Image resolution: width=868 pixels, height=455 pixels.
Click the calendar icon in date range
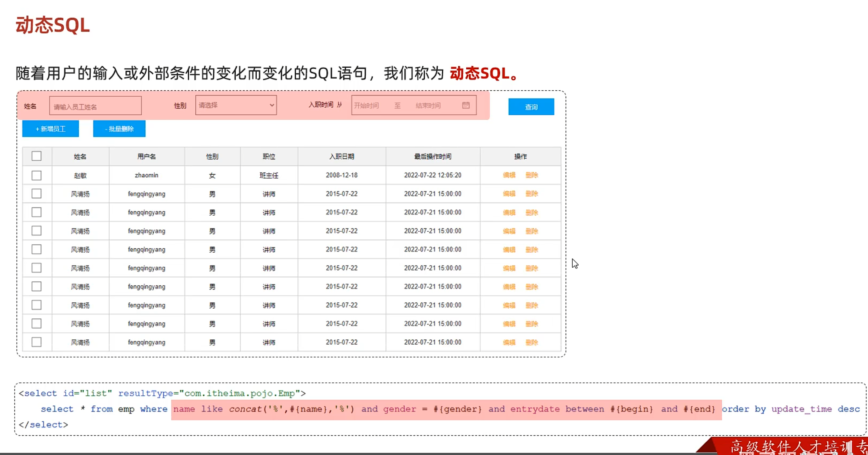pyautogui.click(x=466, y=105)
